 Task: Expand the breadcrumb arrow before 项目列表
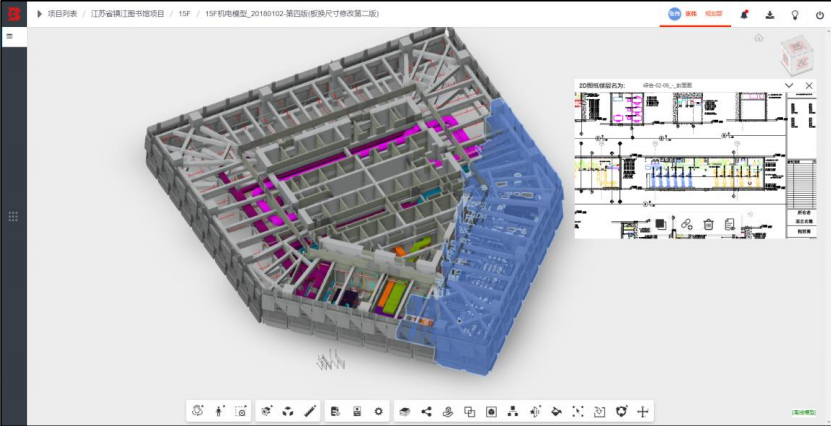[x=39, y=14]
